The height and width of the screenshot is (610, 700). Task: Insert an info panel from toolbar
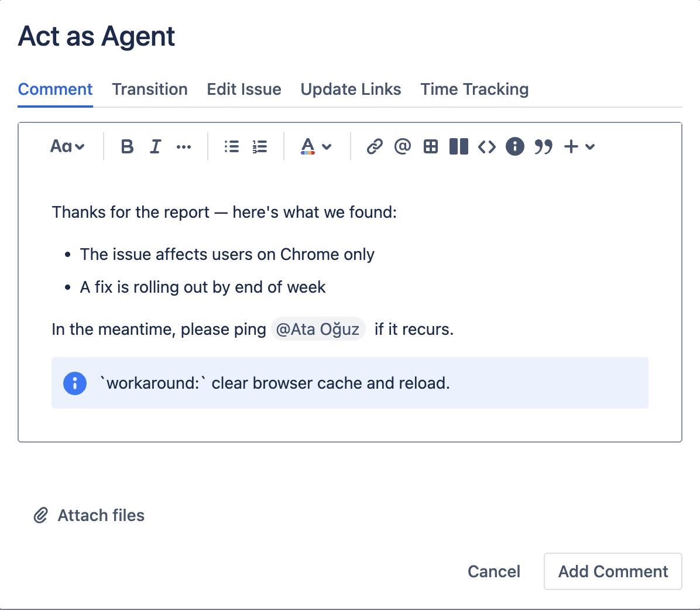tap(514, 146)
